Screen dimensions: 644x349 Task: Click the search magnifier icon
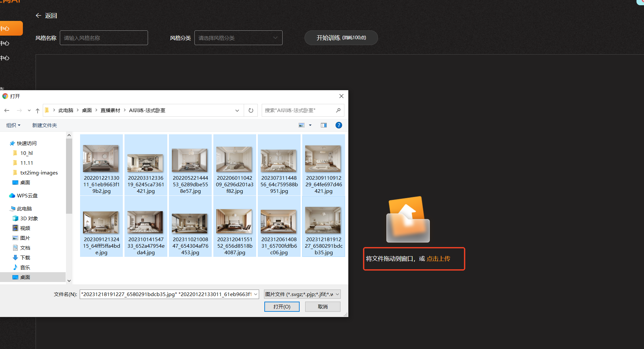point(338,110)
